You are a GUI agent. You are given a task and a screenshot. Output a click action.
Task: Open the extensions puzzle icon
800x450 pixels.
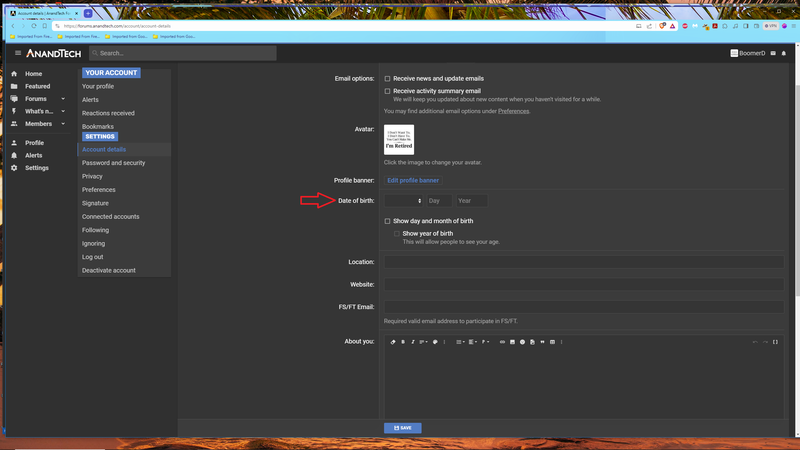point(725,26)
